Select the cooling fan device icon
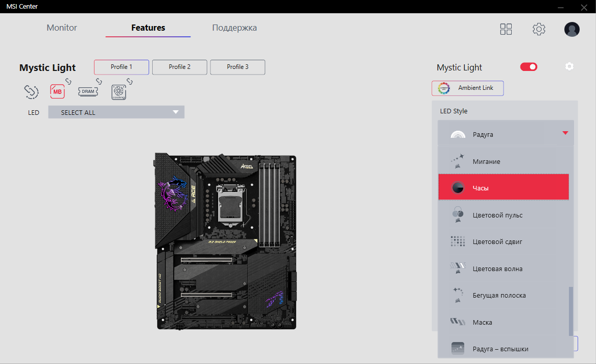 click(118, 92)
